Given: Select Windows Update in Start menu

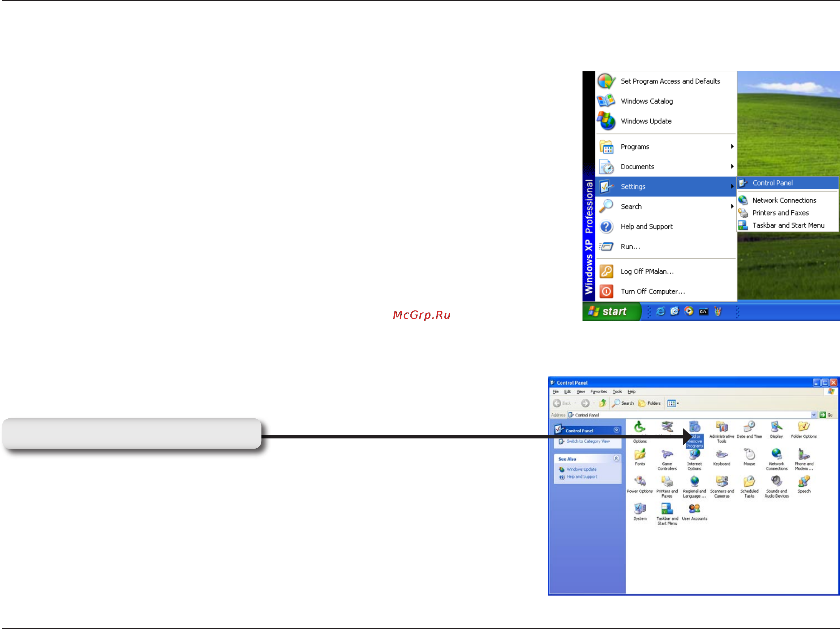Looking at the screenshot, I should [x=666, y=121].
